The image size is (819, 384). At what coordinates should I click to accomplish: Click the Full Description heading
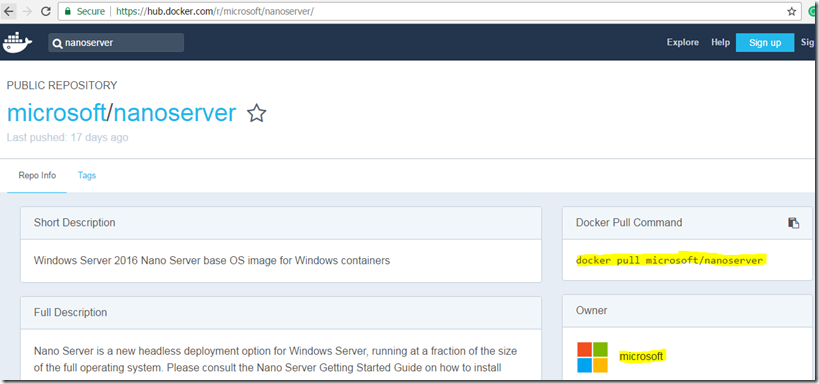[x=71, y=312]
